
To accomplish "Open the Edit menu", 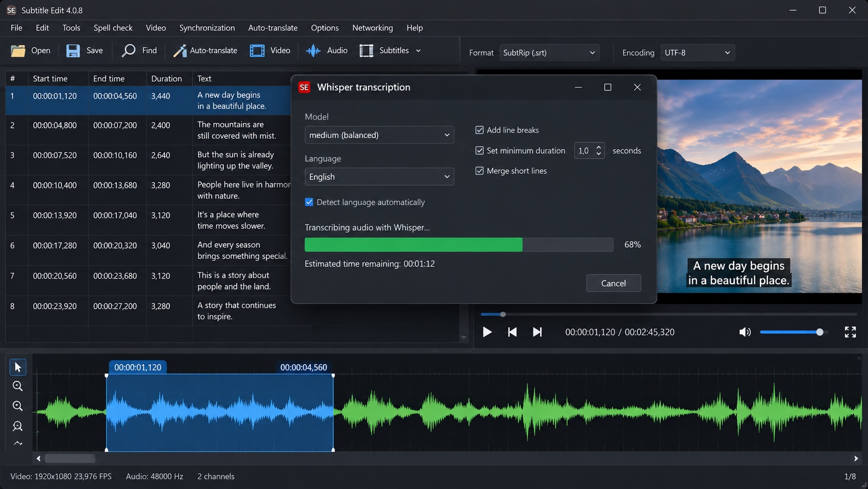I will [43, 28].
